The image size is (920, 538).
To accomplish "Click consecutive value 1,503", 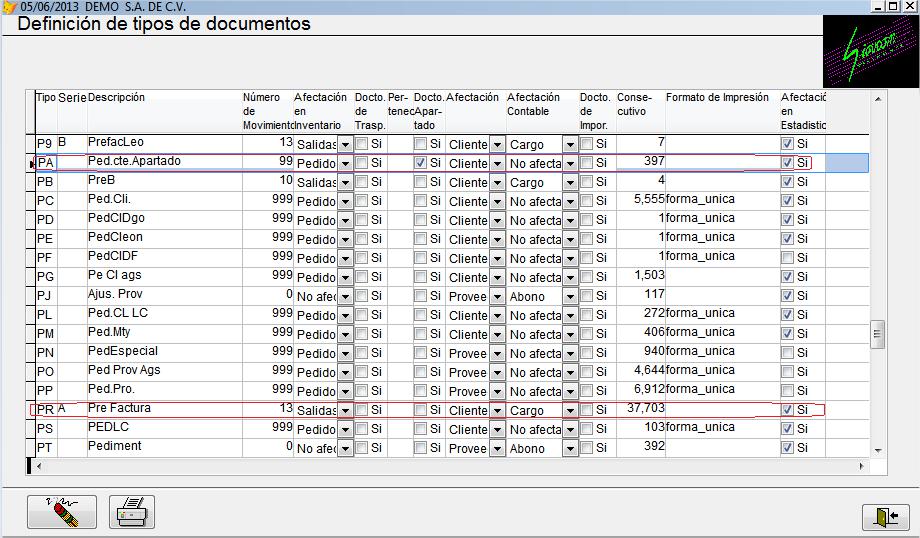I will click(x=649, y=275).
